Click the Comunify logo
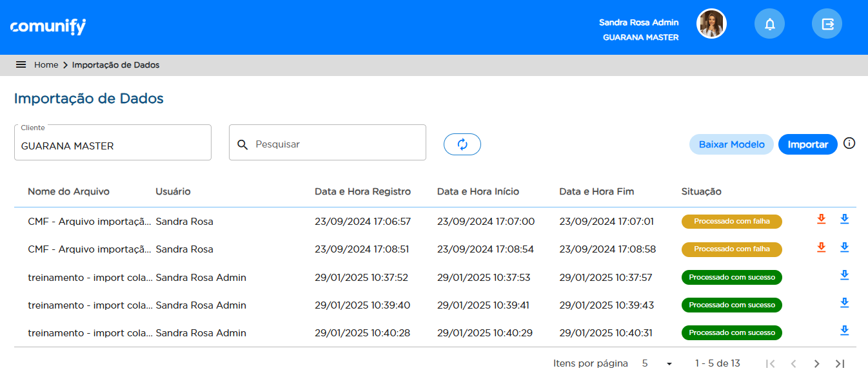868x384 pixels. click(48, 27)
